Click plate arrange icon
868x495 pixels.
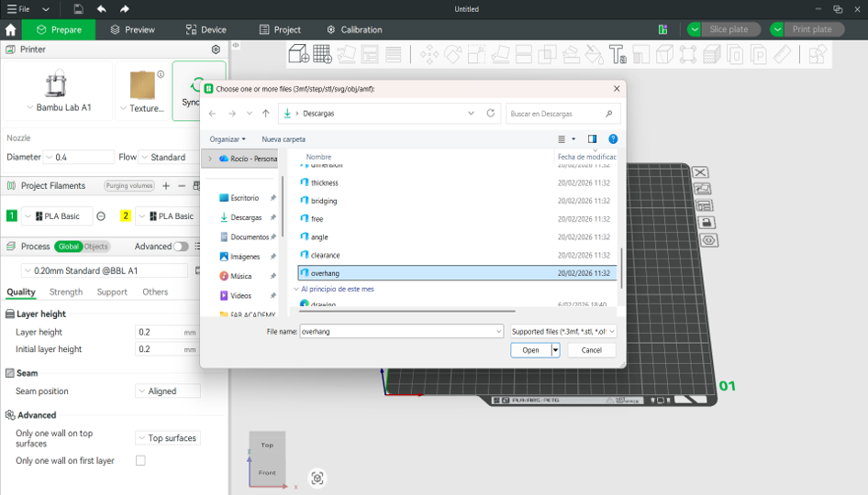coord(704,205)
